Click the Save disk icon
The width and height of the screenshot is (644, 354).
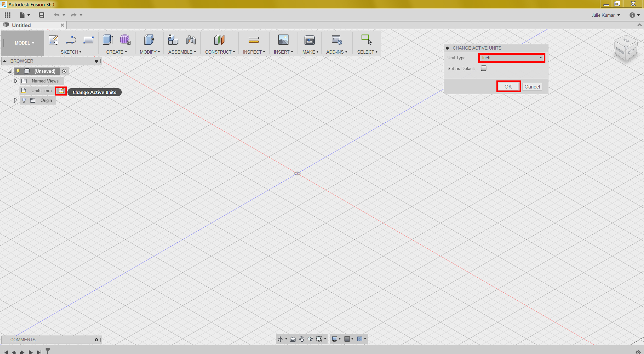pos(42,15)
